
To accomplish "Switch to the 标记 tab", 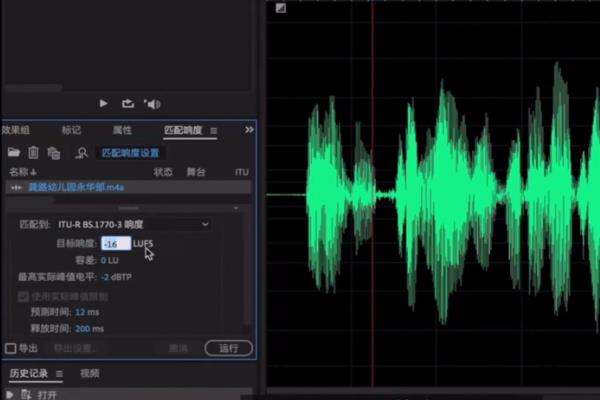I will [x=72, y=130].
